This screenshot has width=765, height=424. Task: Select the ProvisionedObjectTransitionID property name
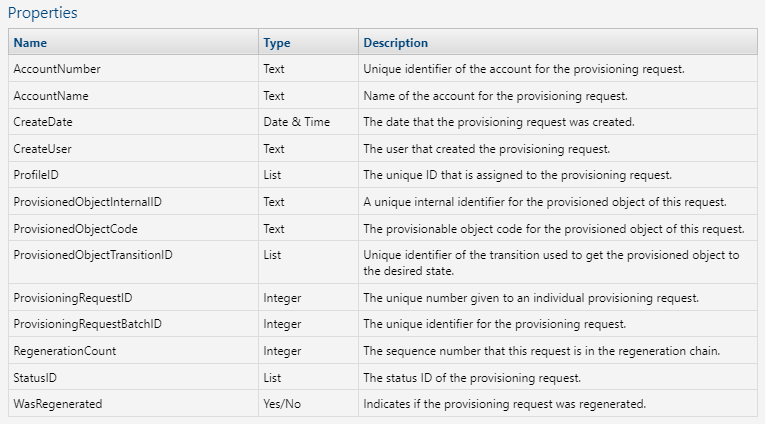point(93,255)
